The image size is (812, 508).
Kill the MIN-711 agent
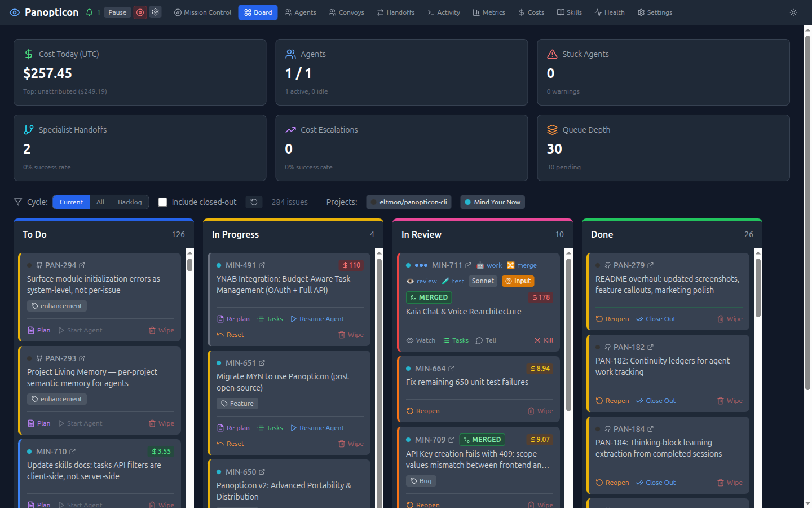pos(542,340)
